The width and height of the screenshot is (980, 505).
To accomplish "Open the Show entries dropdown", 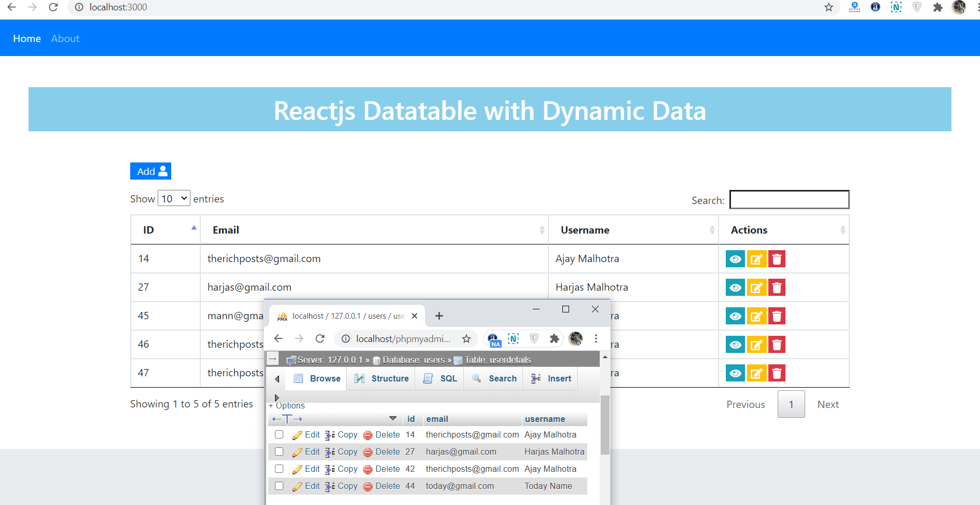I will tap(173, 198).
